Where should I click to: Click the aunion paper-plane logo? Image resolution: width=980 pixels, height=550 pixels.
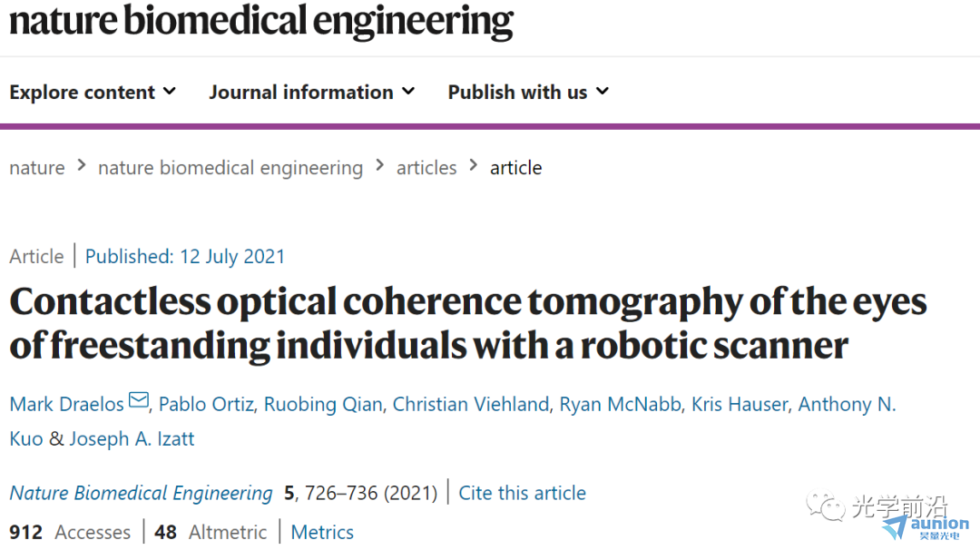(926, 528)
